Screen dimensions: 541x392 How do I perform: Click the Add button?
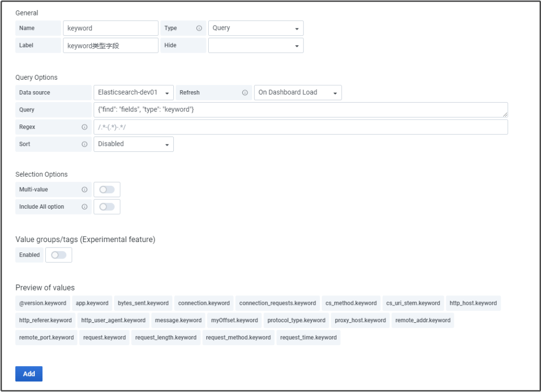tap(29, 374)
